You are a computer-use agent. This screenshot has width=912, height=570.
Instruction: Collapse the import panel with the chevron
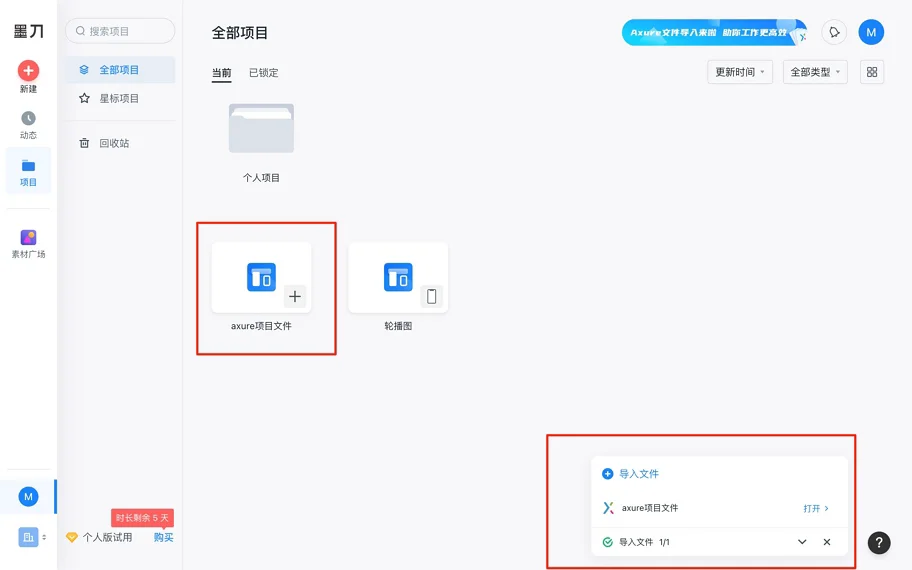coord(802,542)
